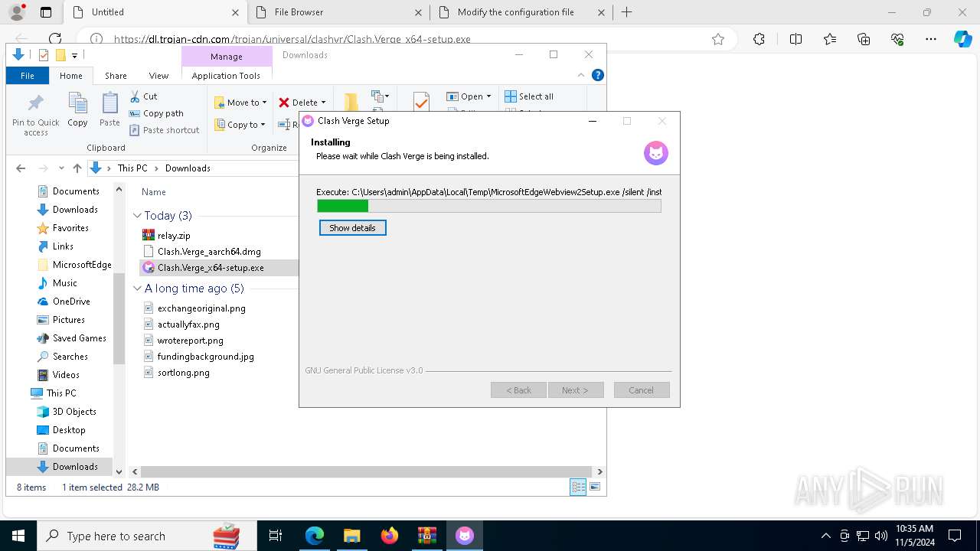Open the Open dropdown in ribbon
This screenshot has width=980, height=551.
(x=469, y=96)
